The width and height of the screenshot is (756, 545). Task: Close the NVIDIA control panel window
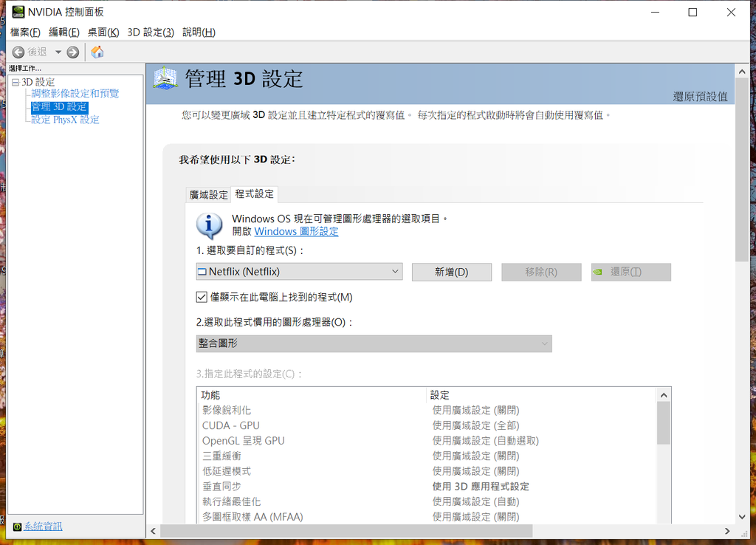click(x=731, y=12)
